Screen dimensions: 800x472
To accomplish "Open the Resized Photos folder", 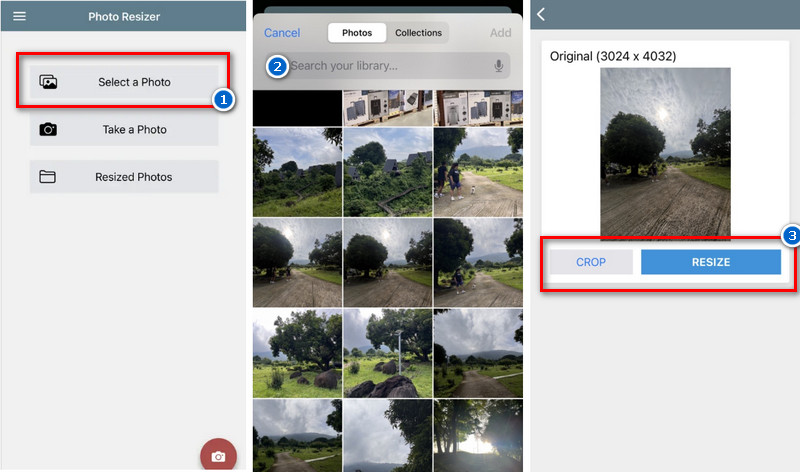I will [x=134, y=177].
